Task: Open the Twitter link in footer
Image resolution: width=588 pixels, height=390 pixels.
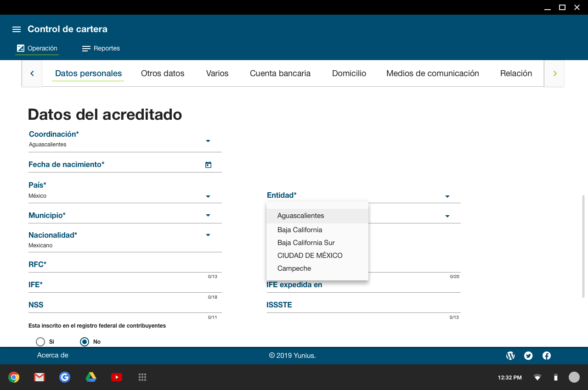Action: [528, 356]
